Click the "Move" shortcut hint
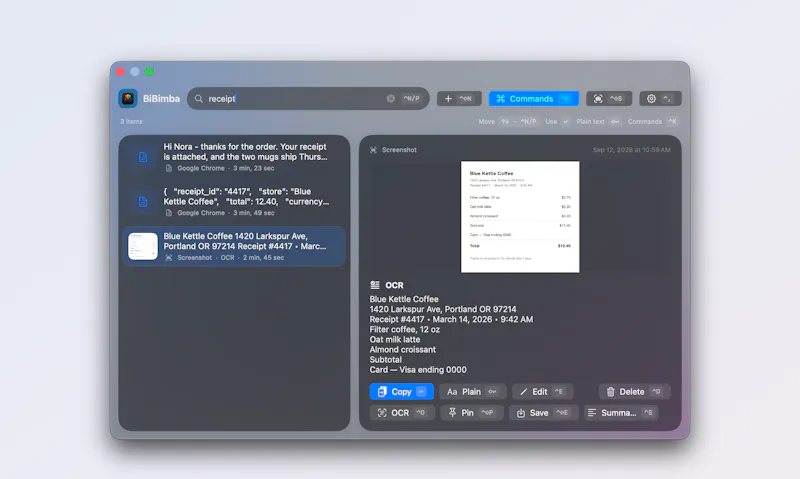 pos(486,121)
